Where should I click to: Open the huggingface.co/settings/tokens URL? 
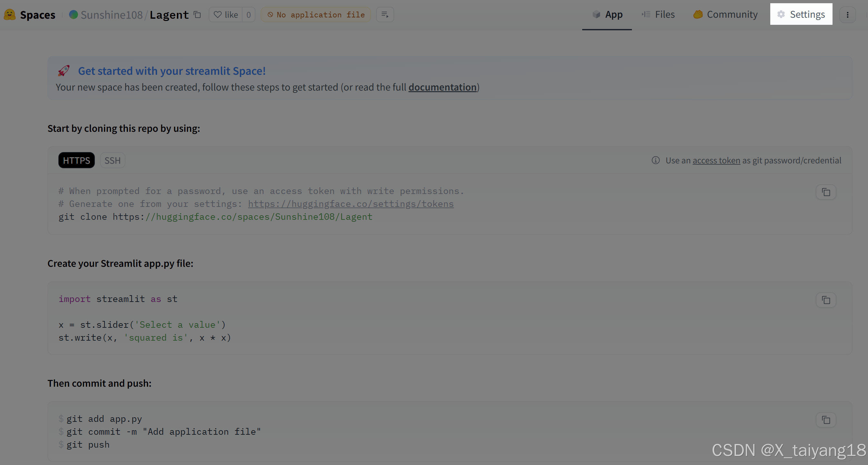coord(350,204)
